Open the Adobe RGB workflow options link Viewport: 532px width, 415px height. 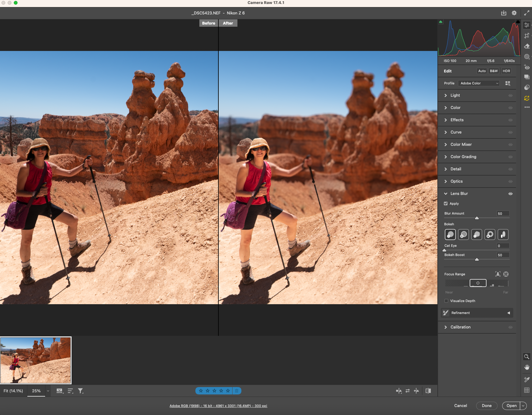218,406
